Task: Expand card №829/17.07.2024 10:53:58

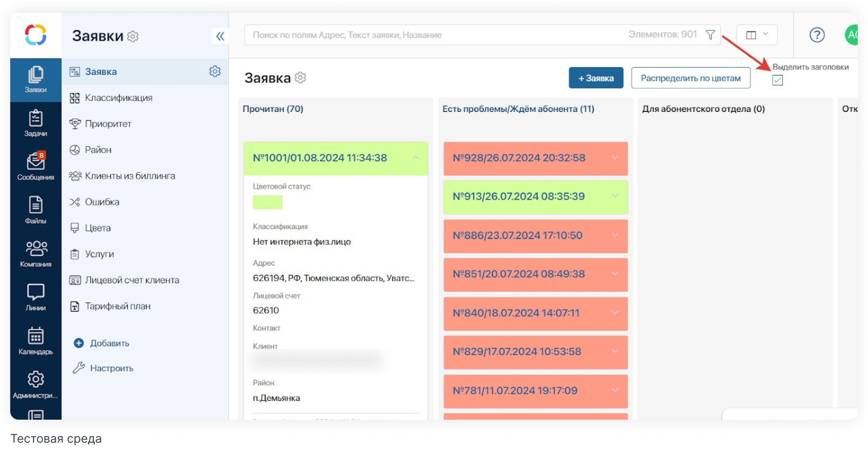Action: point(615,352)
